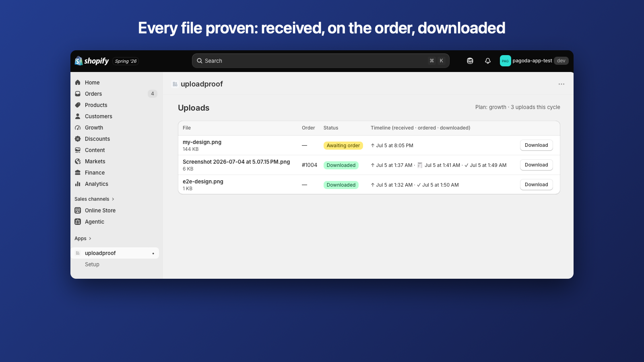Click the Status column header
This screenshot has width=644, height=362.
click(331, 128)
